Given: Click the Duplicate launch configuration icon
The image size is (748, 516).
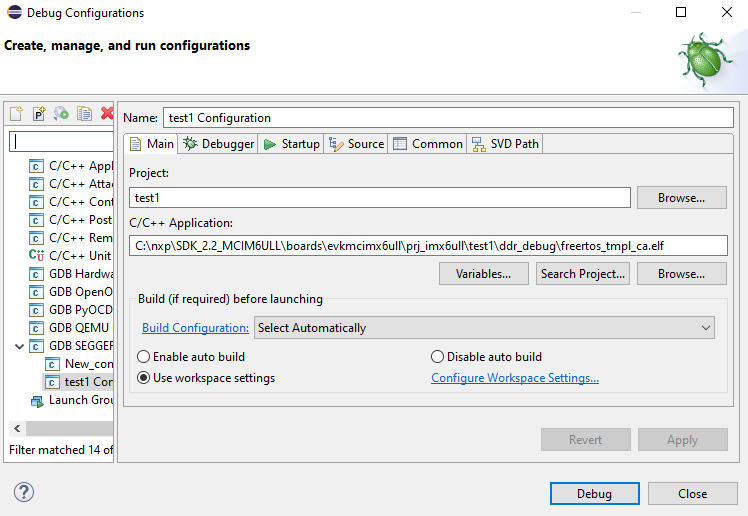Looking at the screenshot, I should point(85,113).
